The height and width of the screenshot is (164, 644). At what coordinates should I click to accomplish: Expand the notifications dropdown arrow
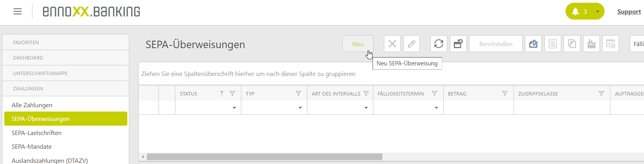tap(598, 12)
